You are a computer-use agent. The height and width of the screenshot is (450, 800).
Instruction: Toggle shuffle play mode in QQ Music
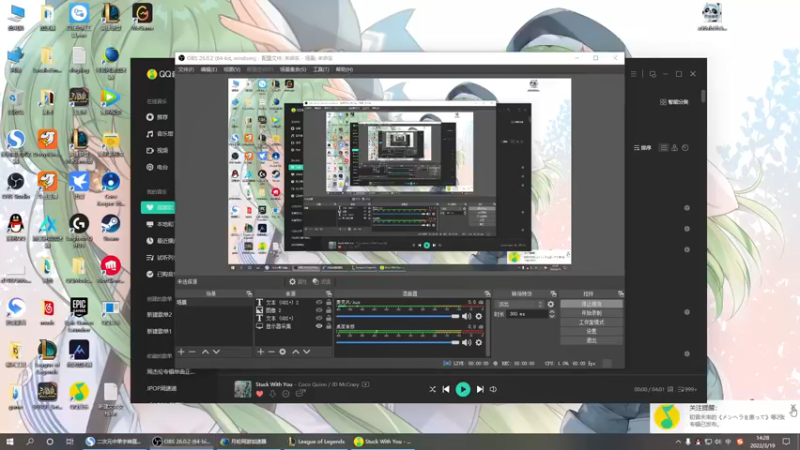coord(432,389)
